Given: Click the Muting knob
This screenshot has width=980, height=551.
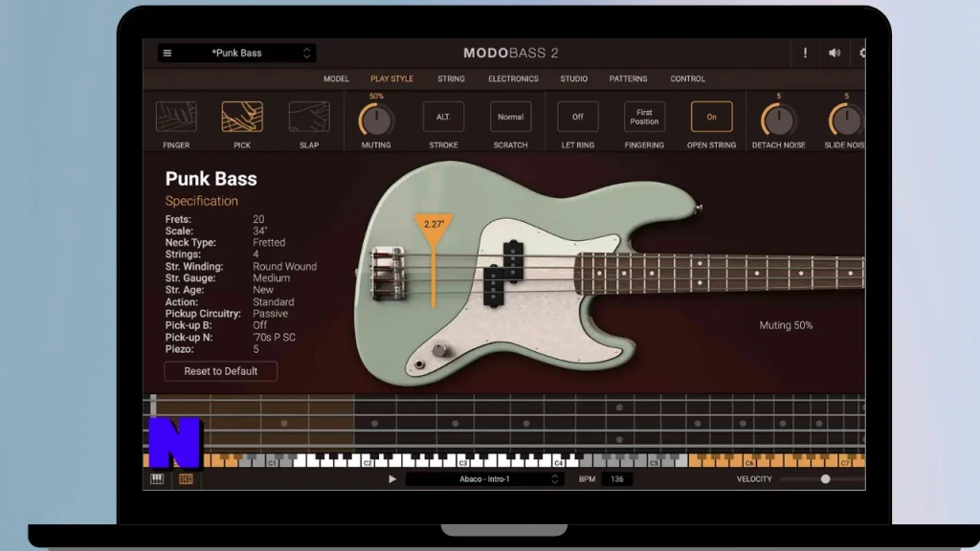Looking at the screenshot, I should coord(376,120).
